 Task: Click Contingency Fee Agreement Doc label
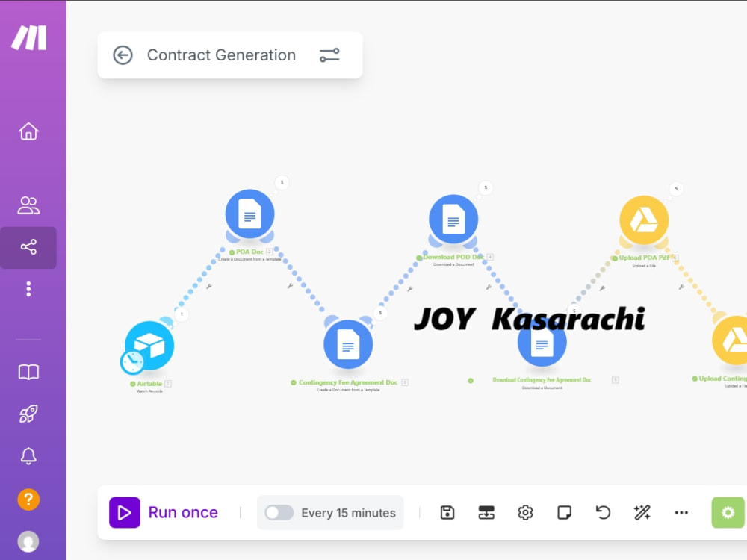click(348, 382)
